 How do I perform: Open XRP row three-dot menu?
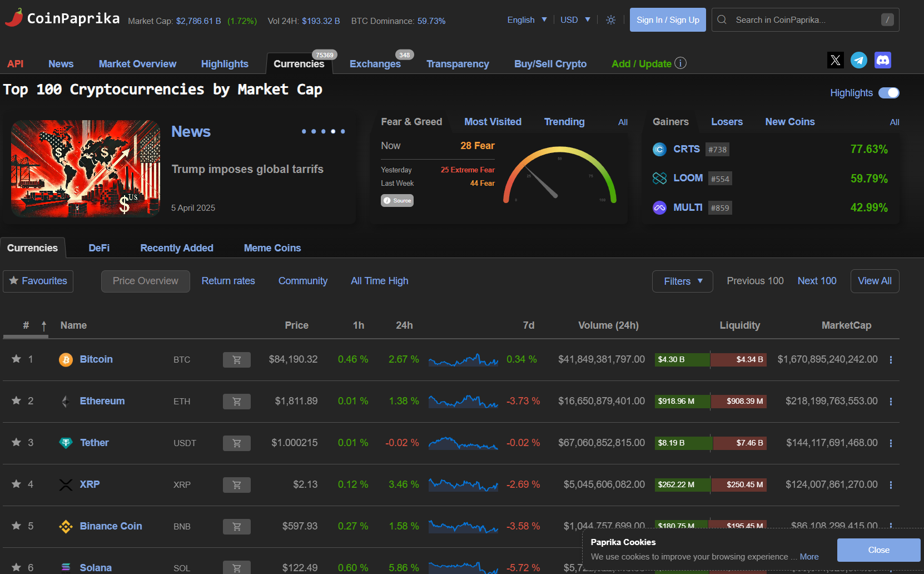click(891, 485)
